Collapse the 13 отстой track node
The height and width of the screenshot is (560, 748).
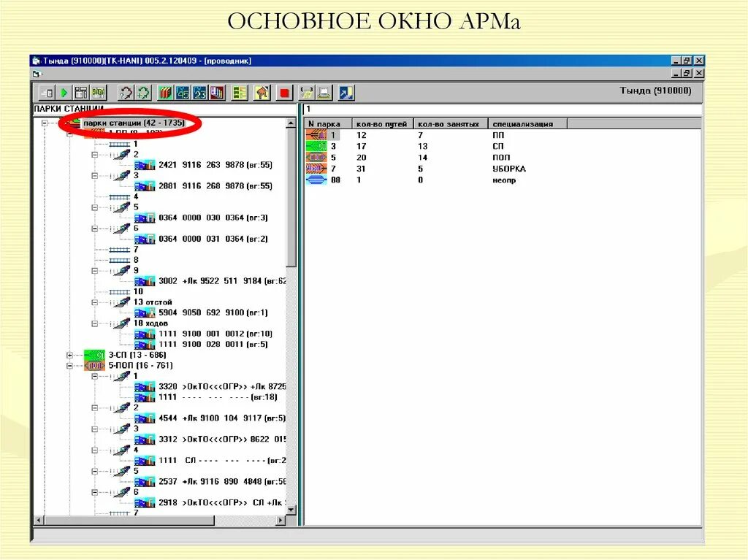(94, 302)
